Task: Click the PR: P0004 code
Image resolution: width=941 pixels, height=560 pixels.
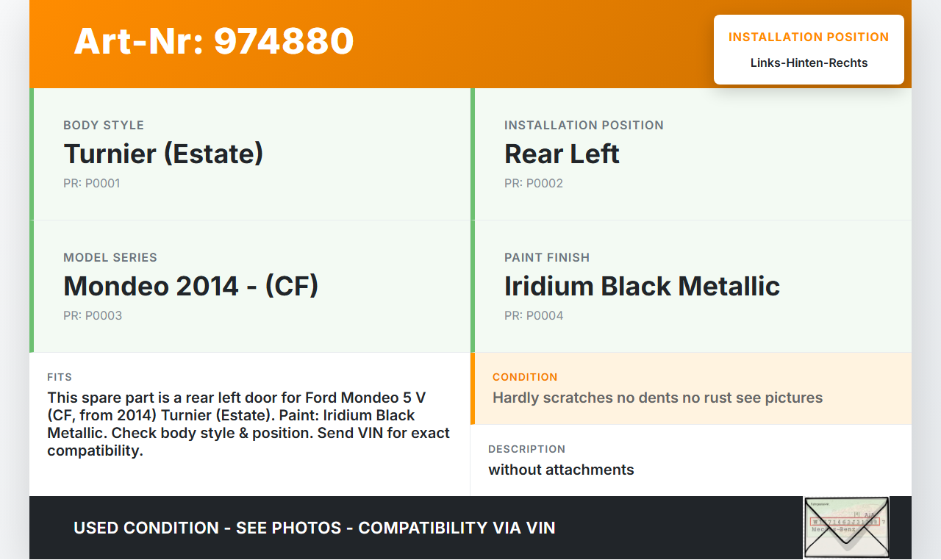Action: pos(534,316)
